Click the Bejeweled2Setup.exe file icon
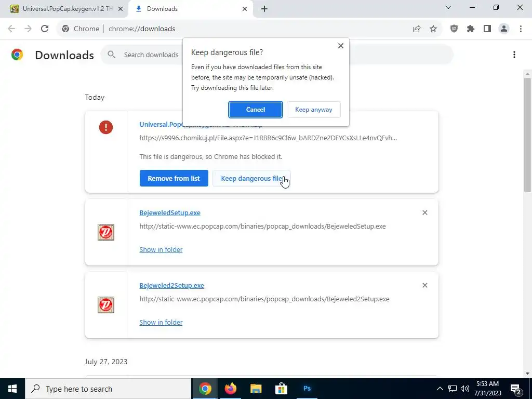The image size is (532, 399). (x=106, y=304)
